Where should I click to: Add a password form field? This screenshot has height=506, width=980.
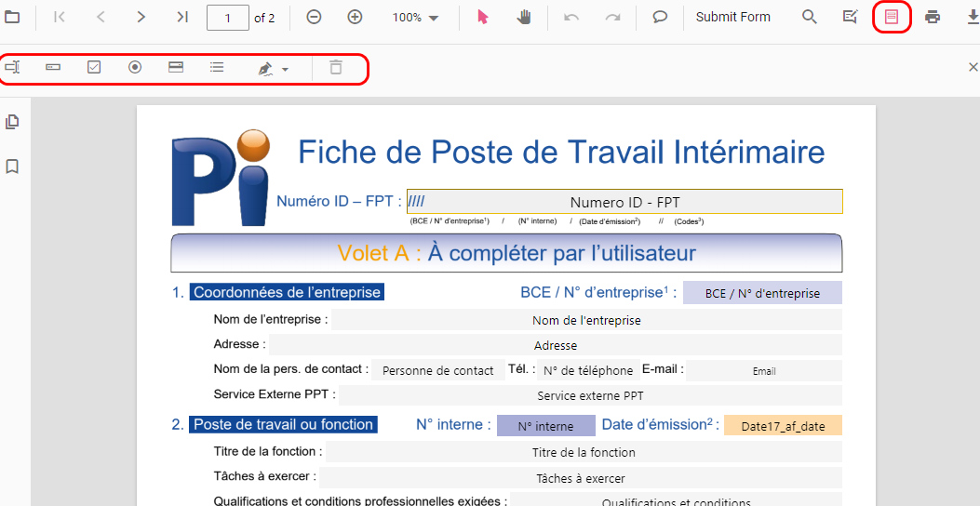pyautogui.click(x=53, y=67)
